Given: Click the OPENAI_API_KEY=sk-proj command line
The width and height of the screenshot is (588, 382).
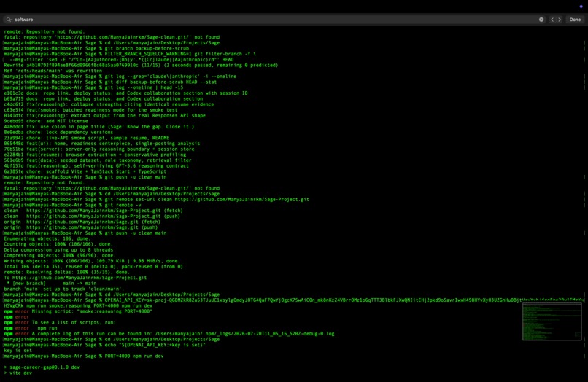Looking at the screenshot, I should pyautogui.click(x=294, y=300).
